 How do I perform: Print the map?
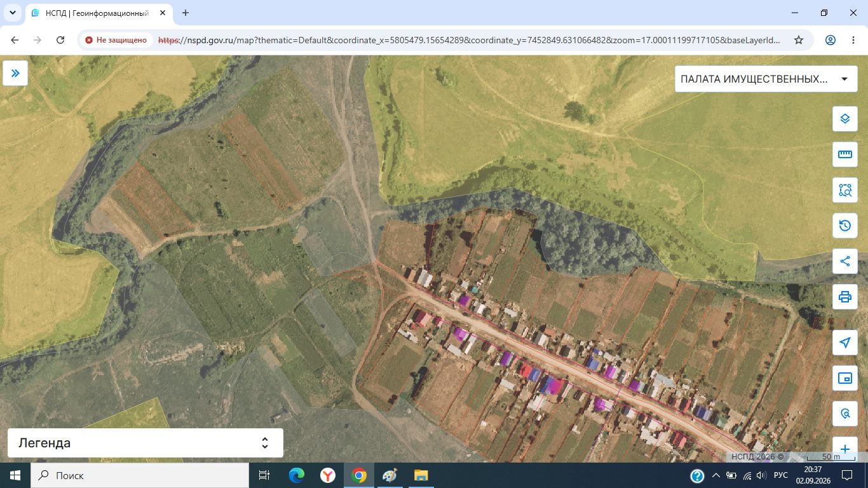844,297
